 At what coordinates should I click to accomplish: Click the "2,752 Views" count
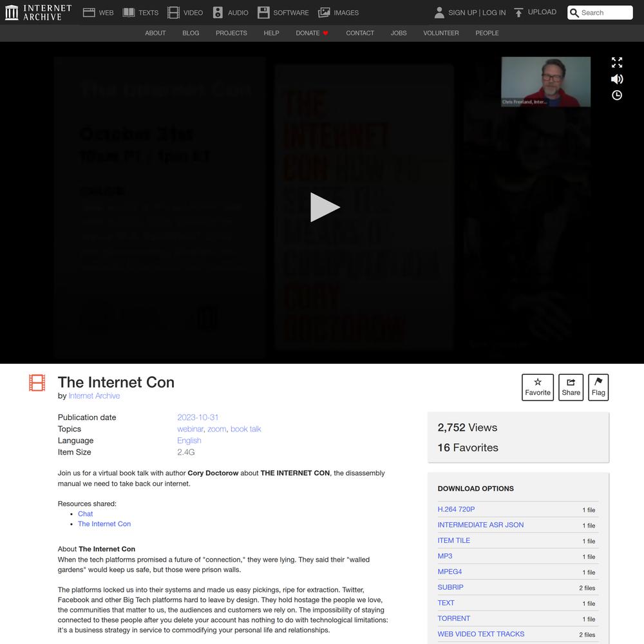click(468, 428)
